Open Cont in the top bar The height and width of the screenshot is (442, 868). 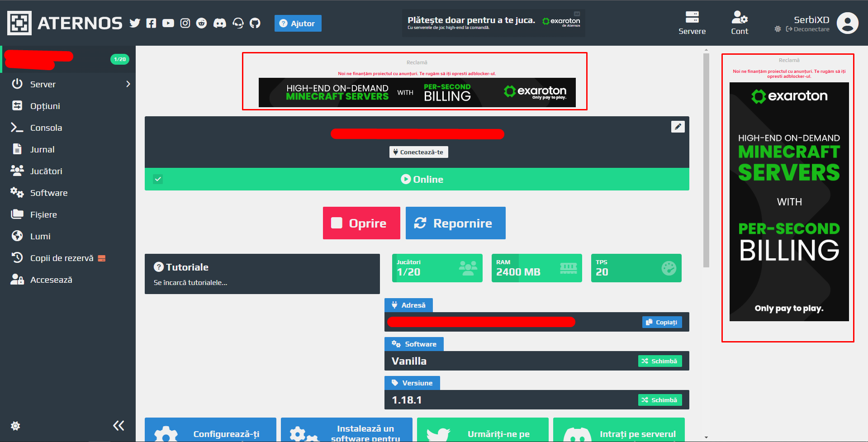point(740,23)
